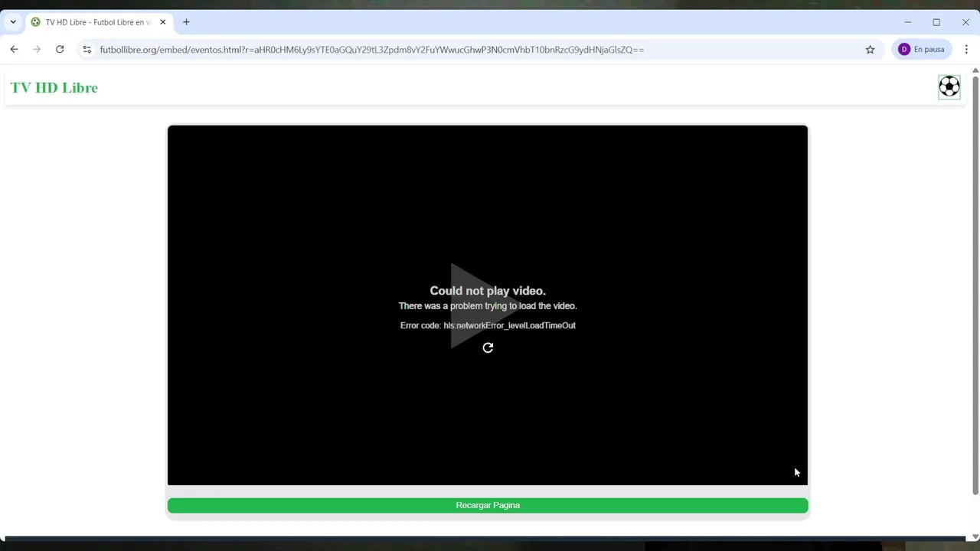Click the error code hls:networkError text
Image resolution: width=980 pixels, height=551 pixels.
click(488, 325)
